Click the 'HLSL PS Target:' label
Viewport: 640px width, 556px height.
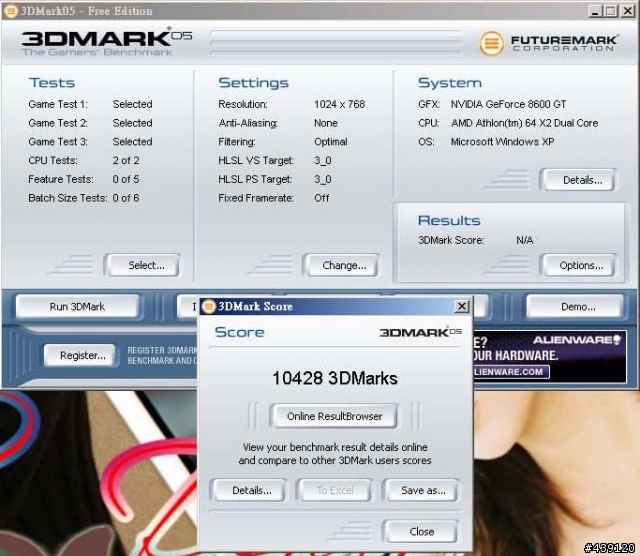tap(255, 179)
